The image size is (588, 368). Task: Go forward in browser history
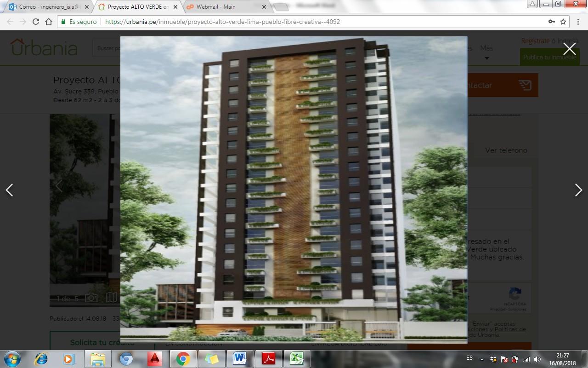tap(23, 22)
